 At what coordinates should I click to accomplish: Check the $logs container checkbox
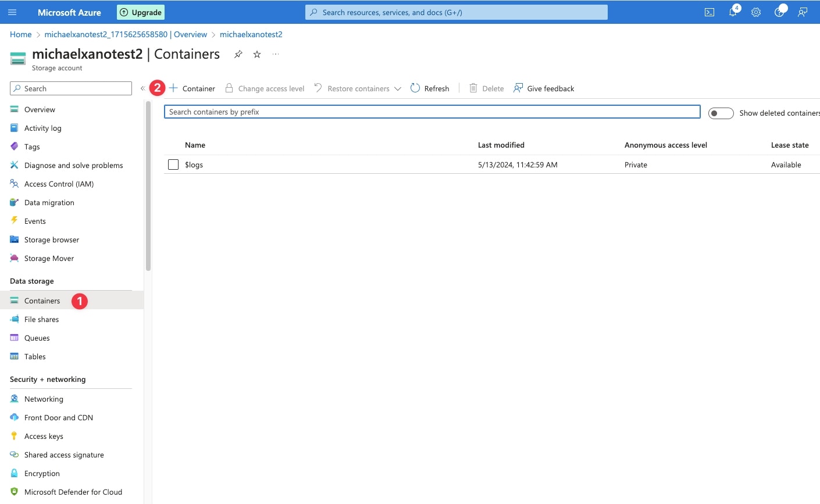click(x=173, y=165)
